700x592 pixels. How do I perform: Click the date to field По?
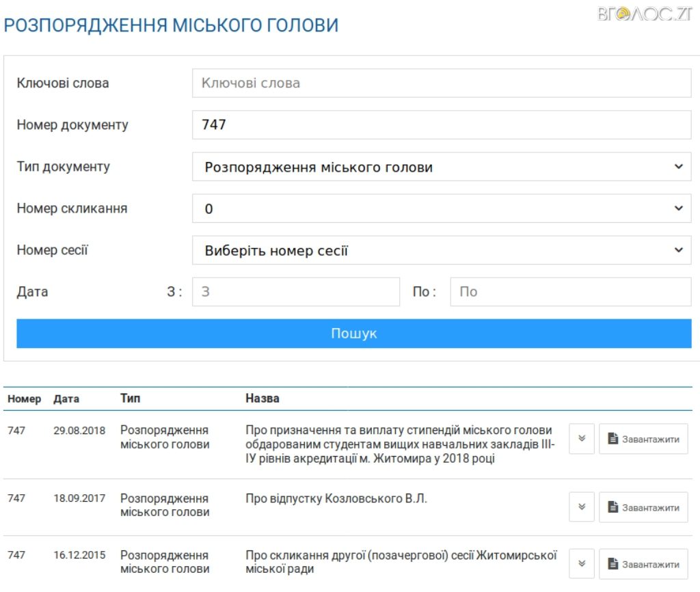coord(570,292)
